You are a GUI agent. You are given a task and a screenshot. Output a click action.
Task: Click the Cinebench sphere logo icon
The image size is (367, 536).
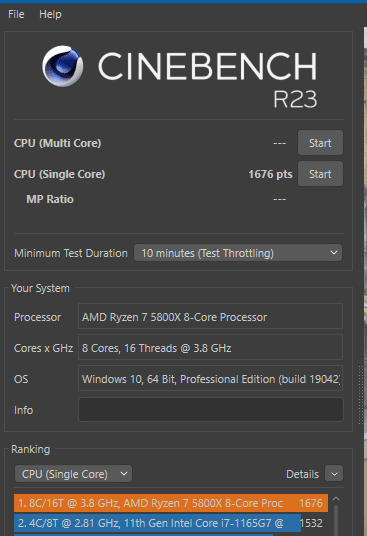pyautogui.click(x=63, y=66)
